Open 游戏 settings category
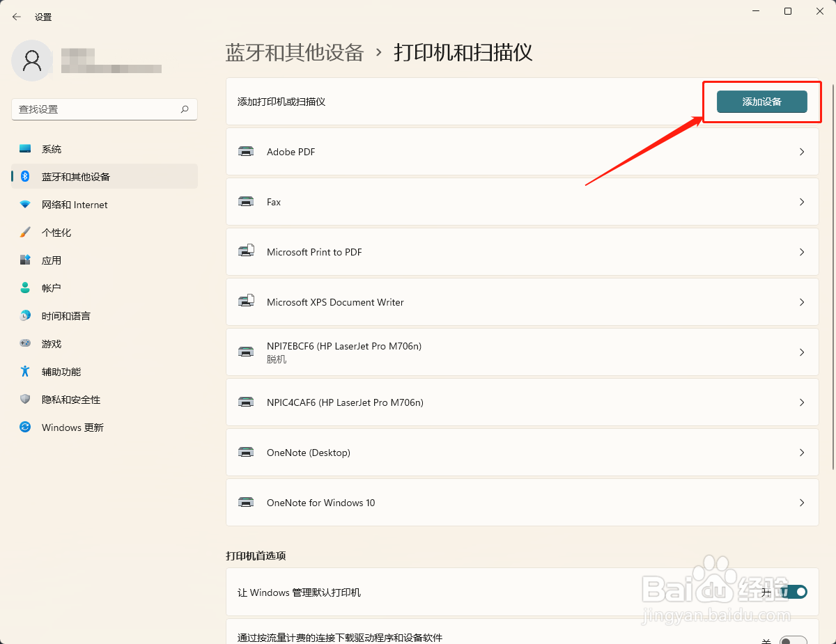Image resolution: width=836 pixels, height=644 pixels. point(104,344)
